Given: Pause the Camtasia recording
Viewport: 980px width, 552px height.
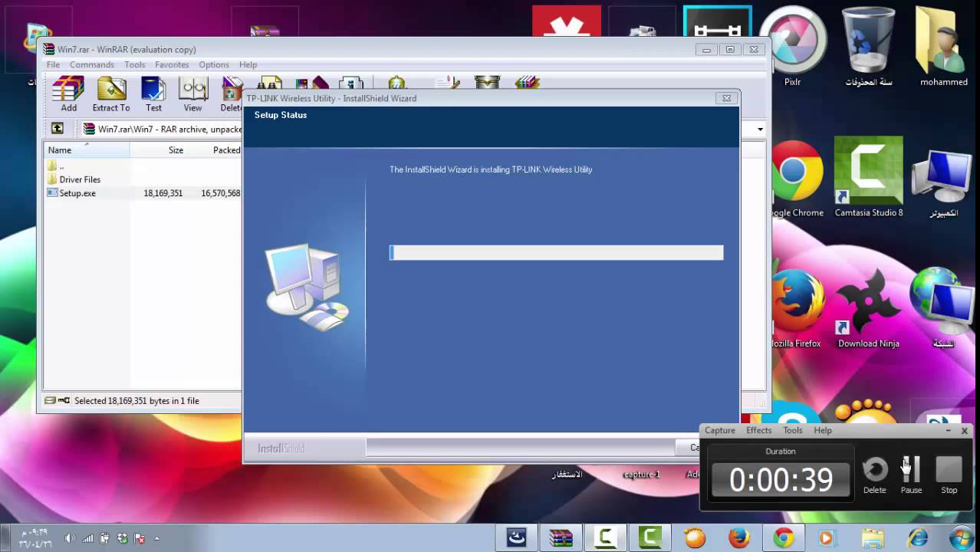Looking at the screenshot, I should pyautogui.click(x=911, y=475).
